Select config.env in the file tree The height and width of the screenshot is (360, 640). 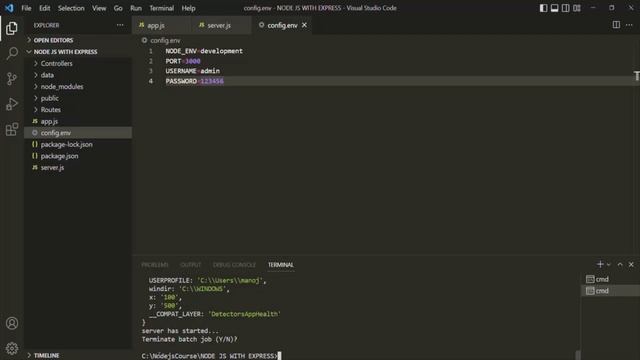point(78,133)
